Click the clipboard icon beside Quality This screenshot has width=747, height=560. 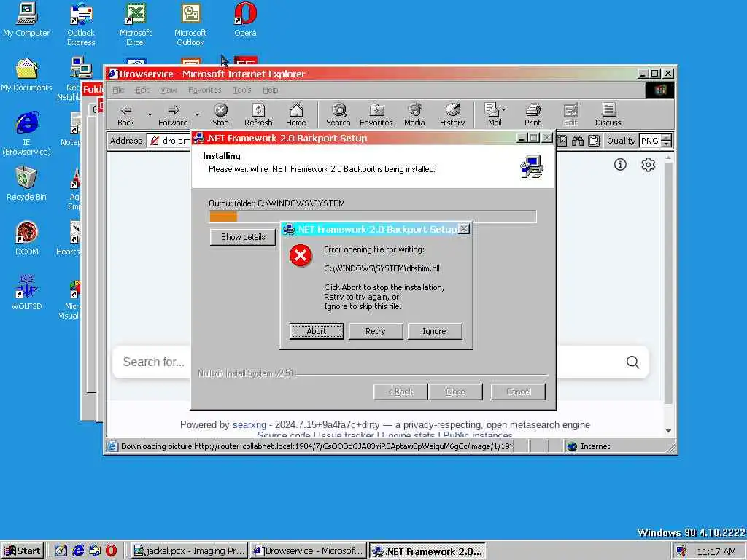[x=594, y=141]
